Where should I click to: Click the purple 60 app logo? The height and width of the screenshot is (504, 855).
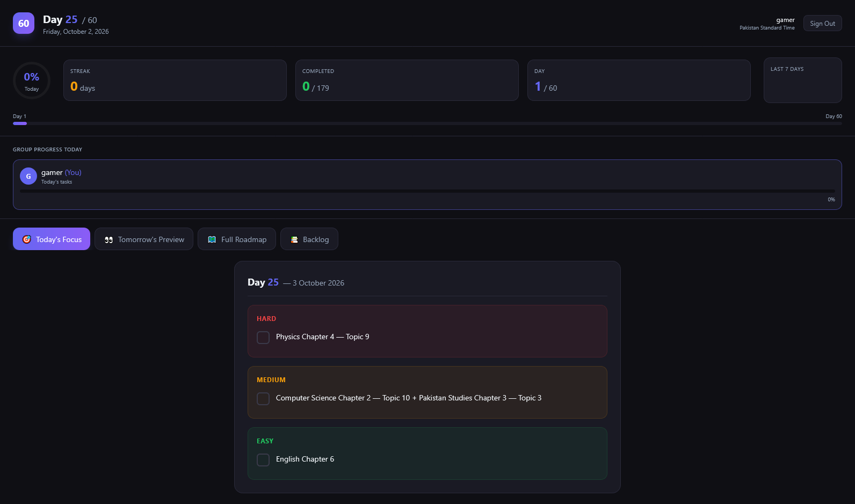[x=24, y=23]
